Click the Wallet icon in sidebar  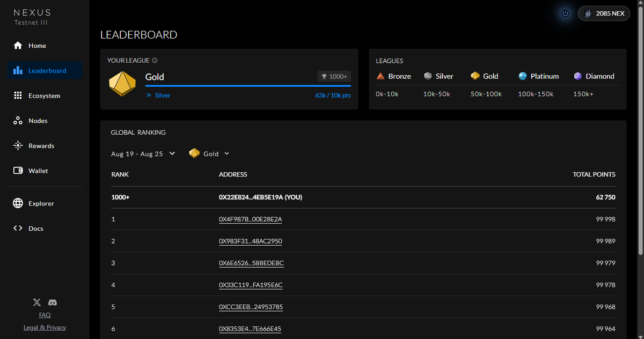pyautogui.click(x=18, y=171)
